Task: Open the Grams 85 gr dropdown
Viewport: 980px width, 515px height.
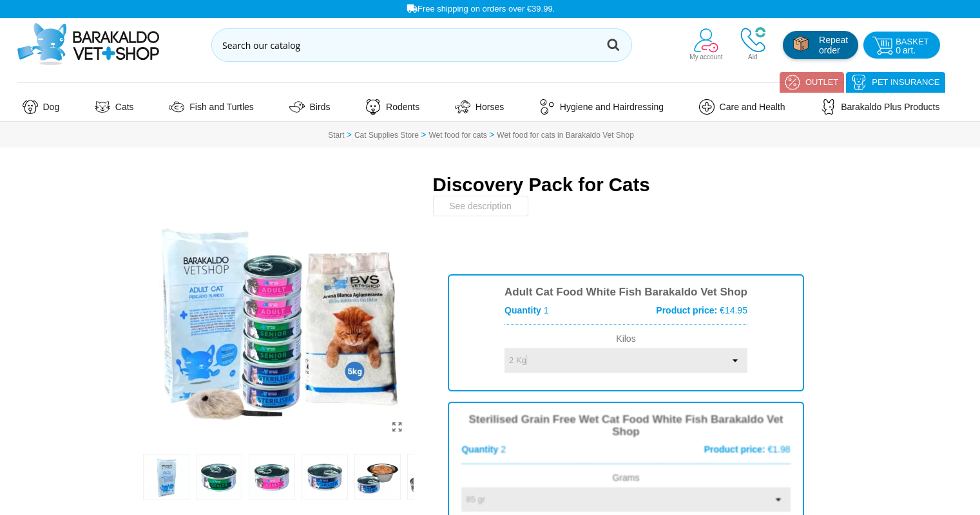Action: pyautogui.click(x=626, y=500)
